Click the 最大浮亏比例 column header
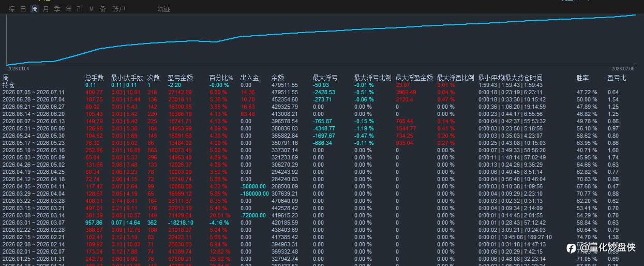Image resolution: width=644 pixels, height=266 pixels. click(x=373, y=78)
